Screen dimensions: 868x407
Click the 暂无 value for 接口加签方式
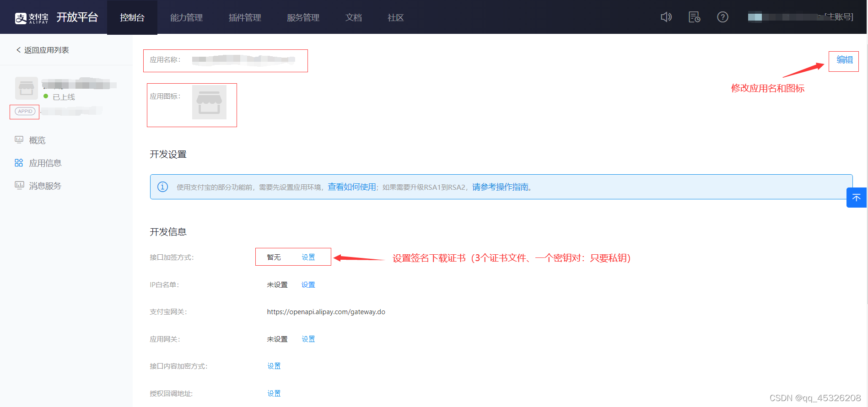(x=274, y=257)
